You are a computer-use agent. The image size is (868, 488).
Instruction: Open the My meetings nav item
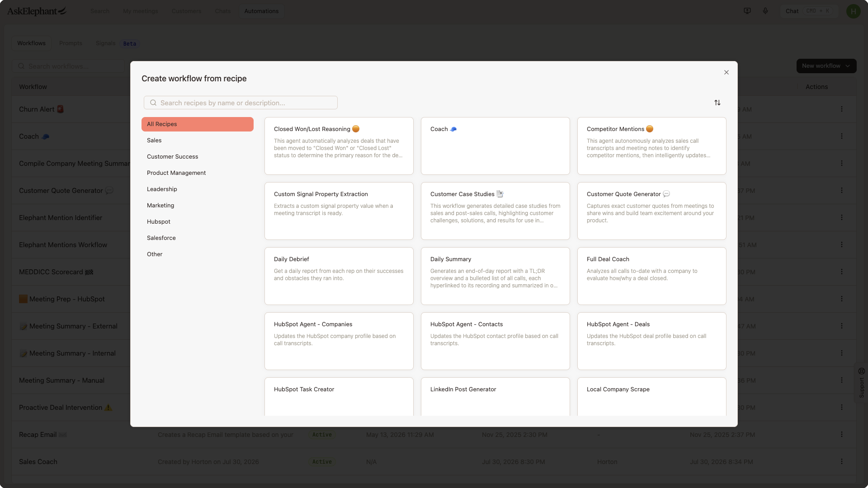[141, 11]
